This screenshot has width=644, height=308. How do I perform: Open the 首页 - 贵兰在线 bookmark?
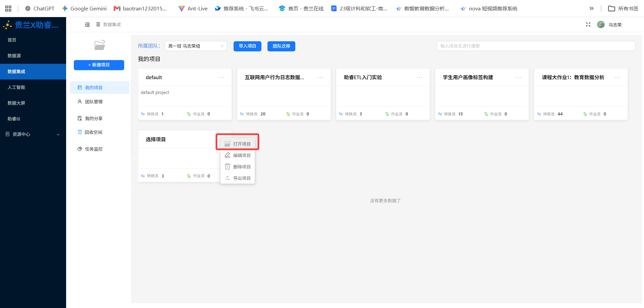point(301,8)
